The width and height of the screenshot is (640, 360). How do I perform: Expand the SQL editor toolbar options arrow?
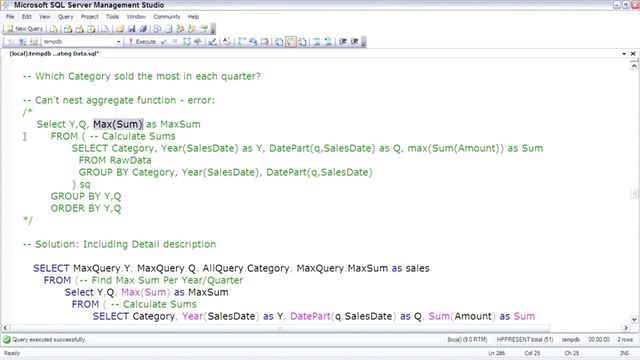point(364,42)
